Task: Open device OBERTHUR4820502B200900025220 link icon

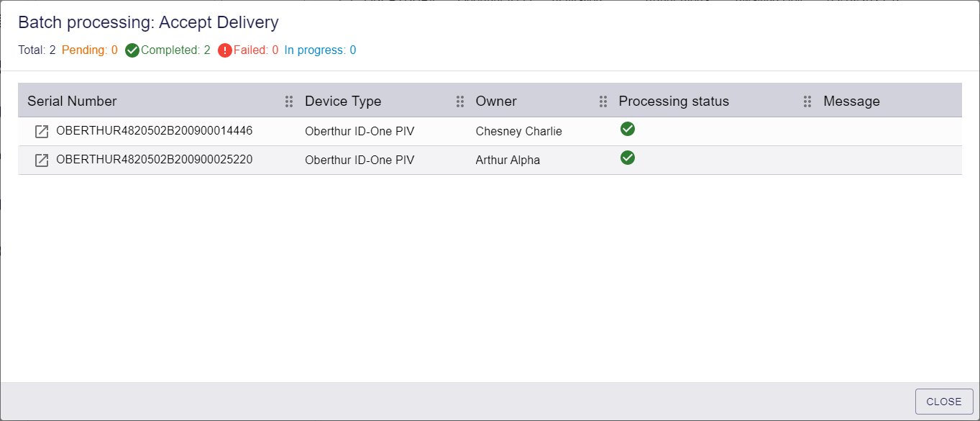Action: [x=42, y=160]
